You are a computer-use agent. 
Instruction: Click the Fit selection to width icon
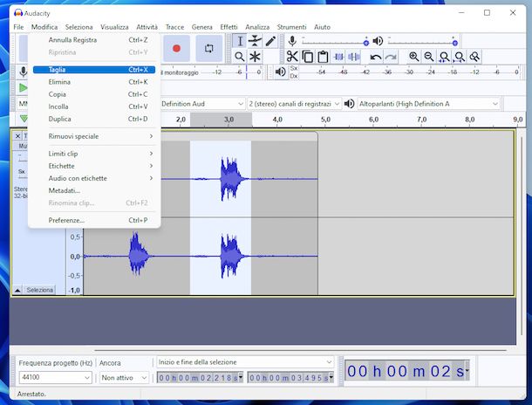click(x=444, y=57)
